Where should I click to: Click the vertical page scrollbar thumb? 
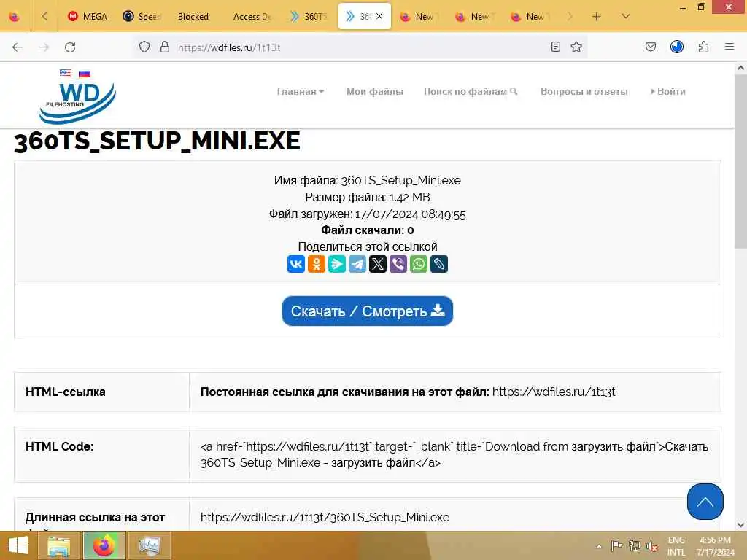[740, 162]
